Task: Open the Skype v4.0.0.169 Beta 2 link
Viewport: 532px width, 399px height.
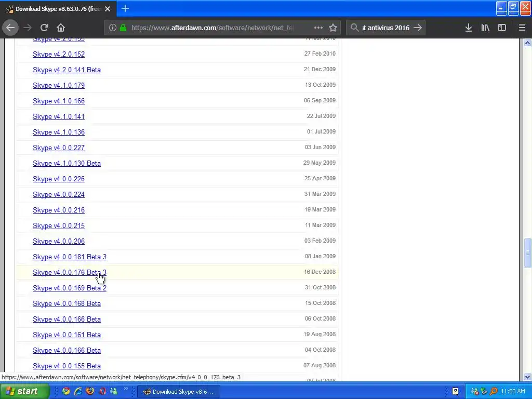Action: (70, 288)
